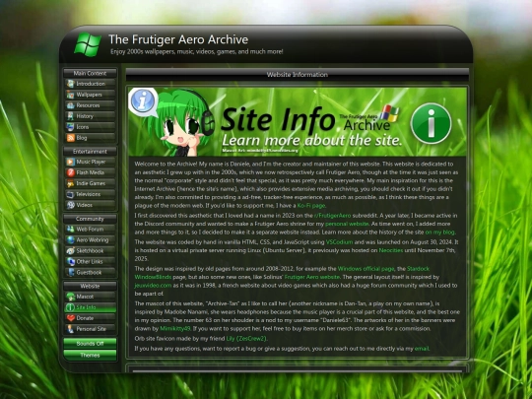The height and width of the screenshot is (399, 532).
Task: Click the Community section header
Action: [90, 219]
